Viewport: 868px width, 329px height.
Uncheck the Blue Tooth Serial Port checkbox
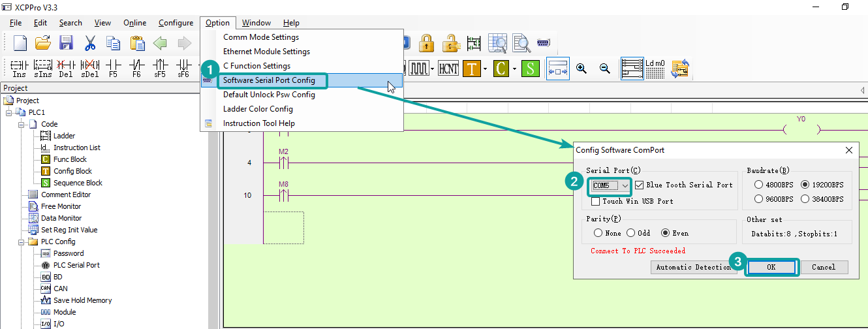click(639, 185)
